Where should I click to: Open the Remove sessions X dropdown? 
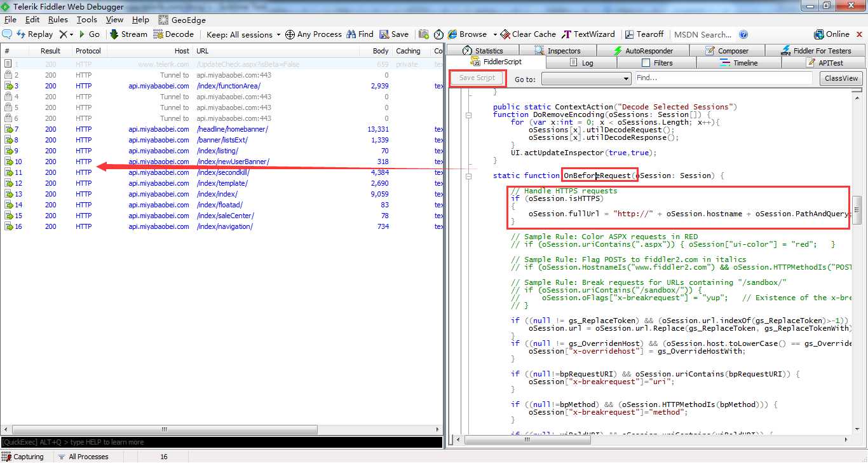click(66, 34)
